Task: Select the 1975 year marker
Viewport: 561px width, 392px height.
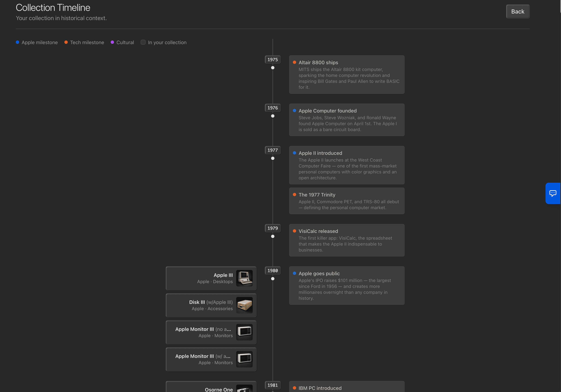Action: coord(272,60)
